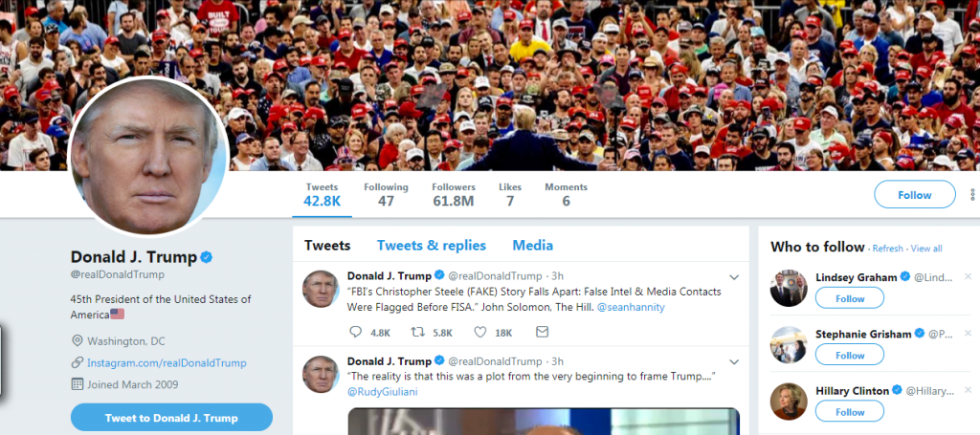Retweet the first tweet with 5.8K retweets
This screenshot has width=980, height=435.
(418, 332)
